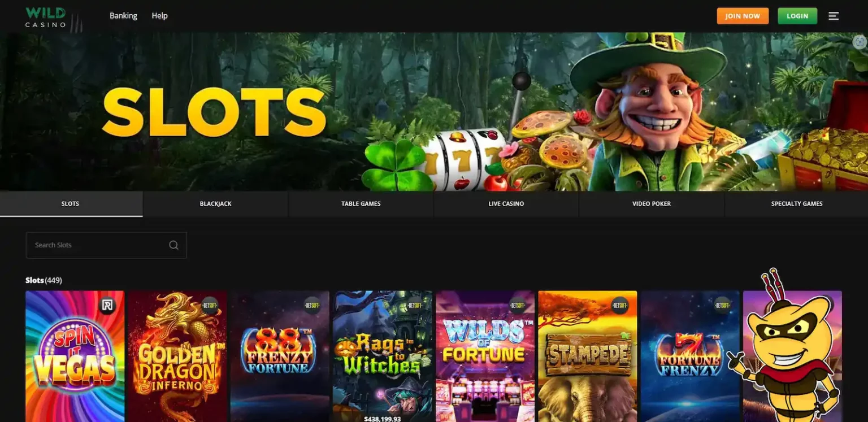Switch to the Table Games tab
Screen dimensions: 868x422
[x=361, y=204]
